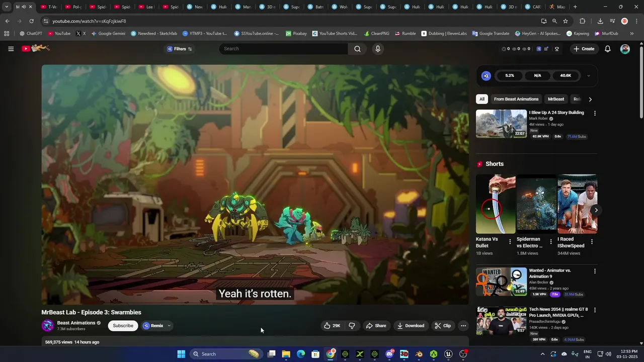
Task: Open Chrome tab search dropdown
Action: (x=7, y=7)
